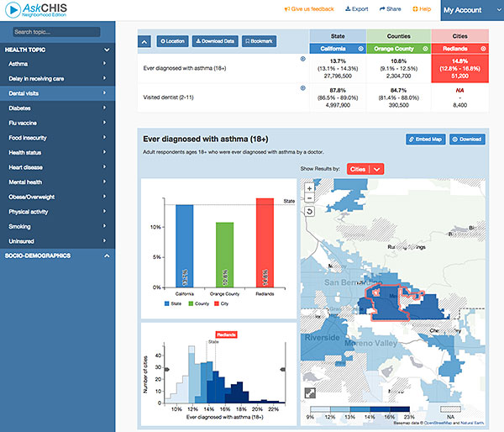Select the asthma row indicator icon
Viewport: 504px width, 432px height.
[302, 59]
